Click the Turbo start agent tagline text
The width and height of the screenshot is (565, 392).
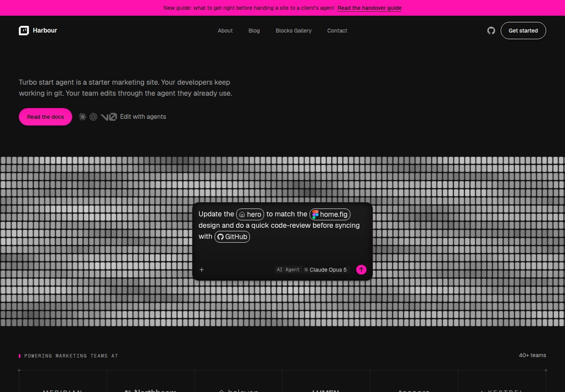[126, 88]
